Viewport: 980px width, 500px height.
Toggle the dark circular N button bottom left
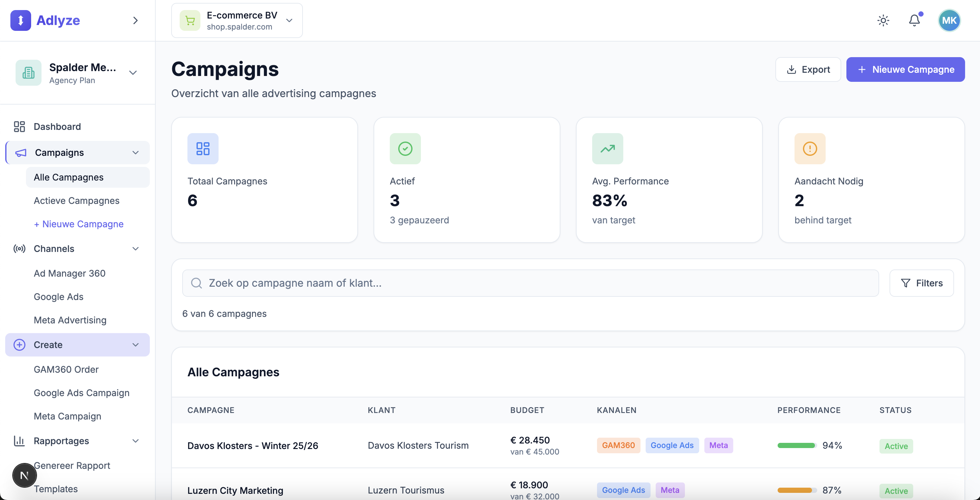click(24, 475)
